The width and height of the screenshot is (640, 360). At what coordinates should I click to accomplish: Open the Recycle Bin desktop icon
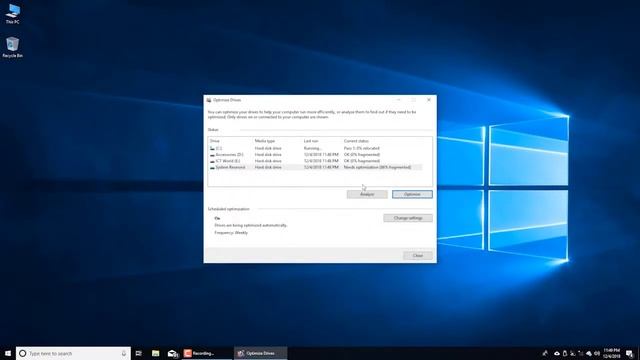point(13,47)
